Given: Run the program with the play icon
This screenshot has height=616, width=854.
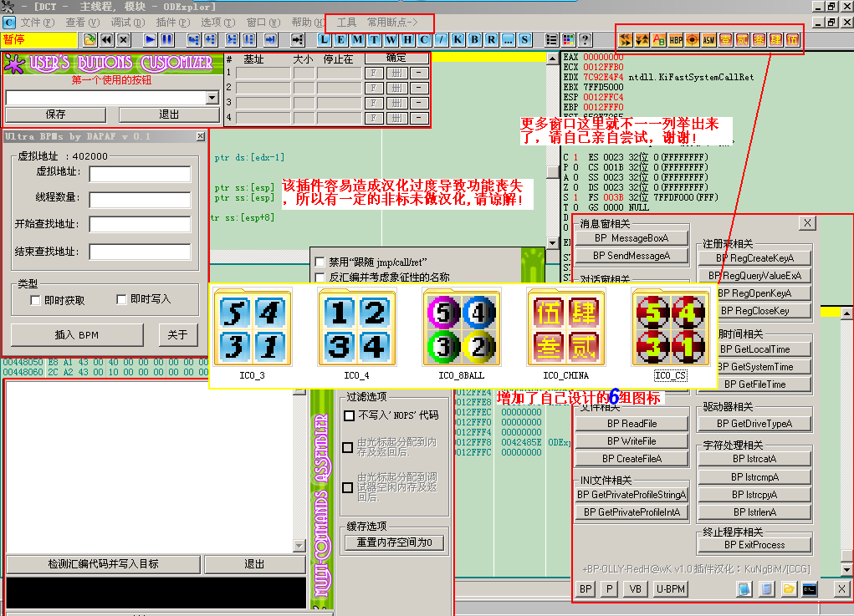Looking at the screenshot, I should tap(150, 40).
